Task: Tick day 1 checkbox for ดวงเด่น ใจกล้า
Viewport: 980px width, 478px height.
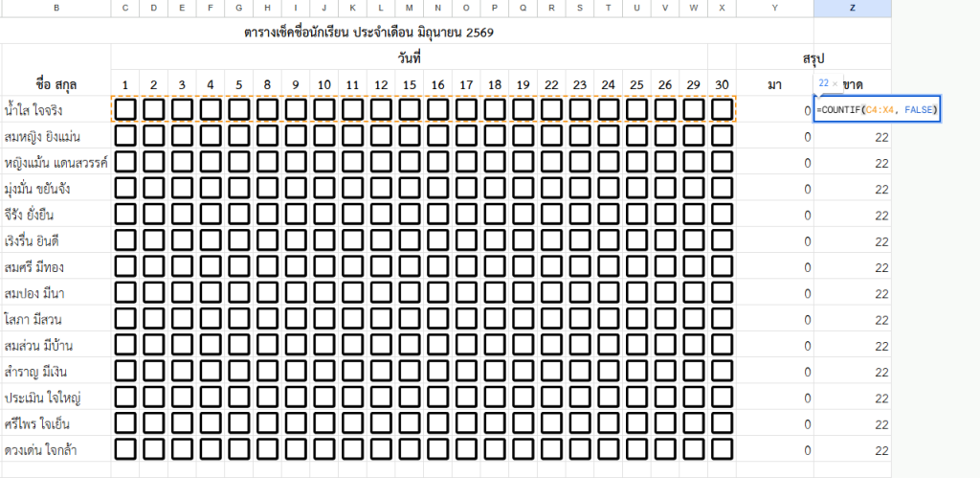Action: (125, 450)
